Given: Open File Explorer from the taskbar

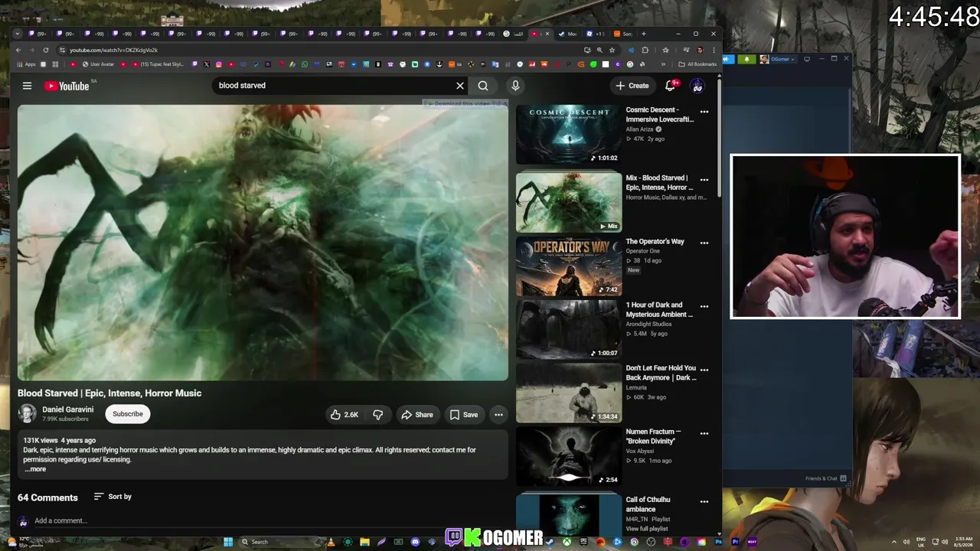Looking at the screenshot, I should click(365, 542).
